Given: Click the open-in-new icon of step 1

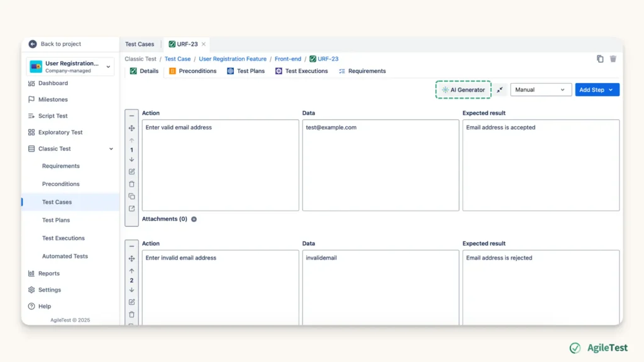Looking at the screenshot, I should tap(131, 209).
